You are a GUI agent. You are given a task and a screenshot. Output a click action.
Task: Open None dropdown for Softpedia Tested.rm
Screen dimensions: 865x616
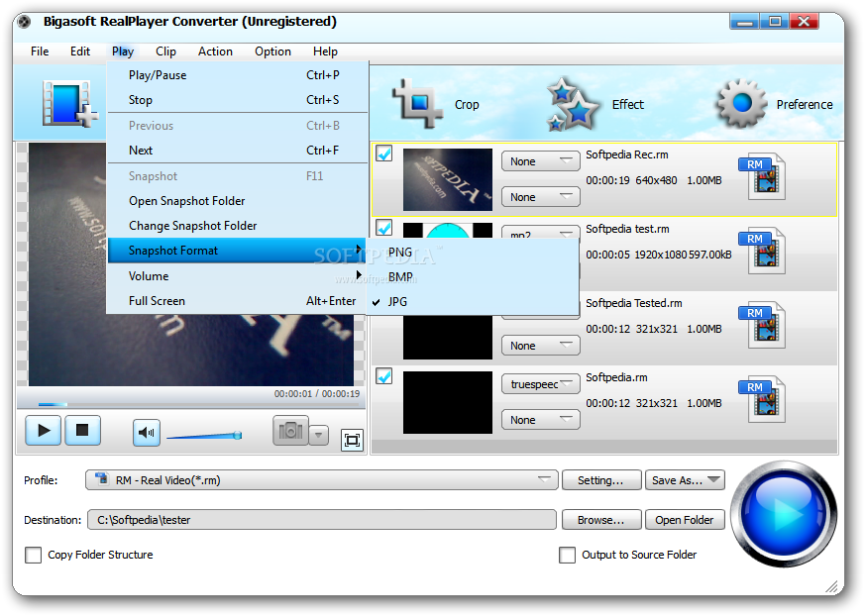541,346
